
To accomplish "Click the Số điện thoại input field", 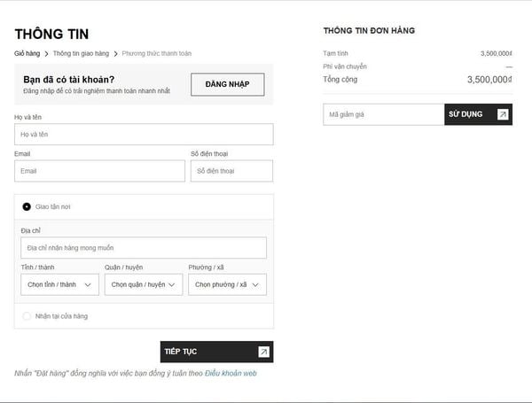I will click(x=231, y=171).
